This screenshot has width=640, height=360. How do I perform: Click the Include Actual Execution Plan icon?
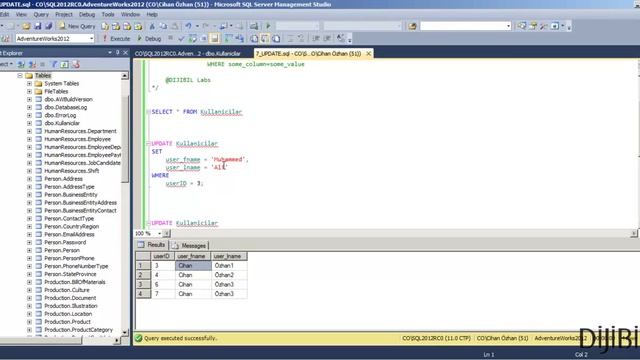[x=229, y=39]
